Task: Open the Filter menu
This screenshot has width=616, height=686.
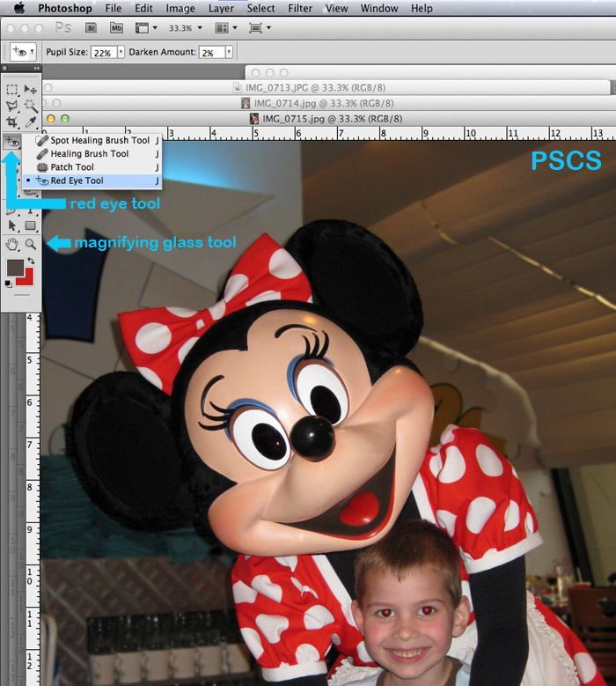Action: pos(300,8)
